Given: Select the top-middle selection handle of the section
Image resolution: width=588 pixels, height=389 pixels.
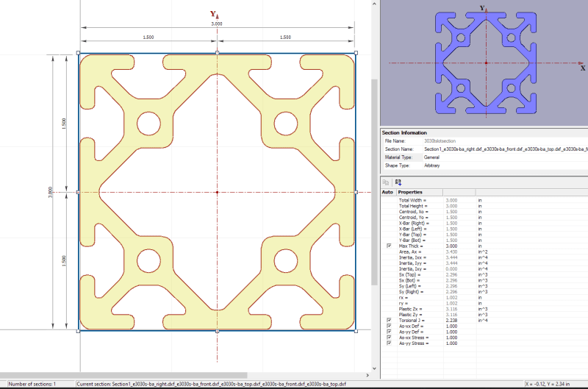Looking at the screenshot, I should point(217,53).
